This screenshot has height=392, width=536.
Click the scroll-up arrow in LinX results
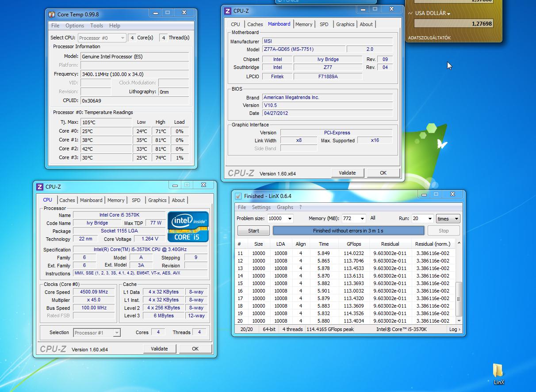click(x=459, y=244)
